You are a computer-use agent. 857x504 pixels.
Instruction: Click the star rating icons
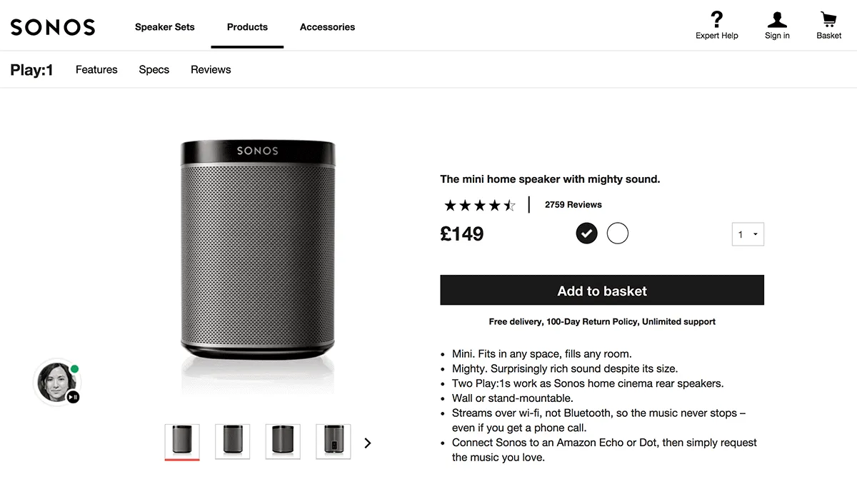point(479,206)
